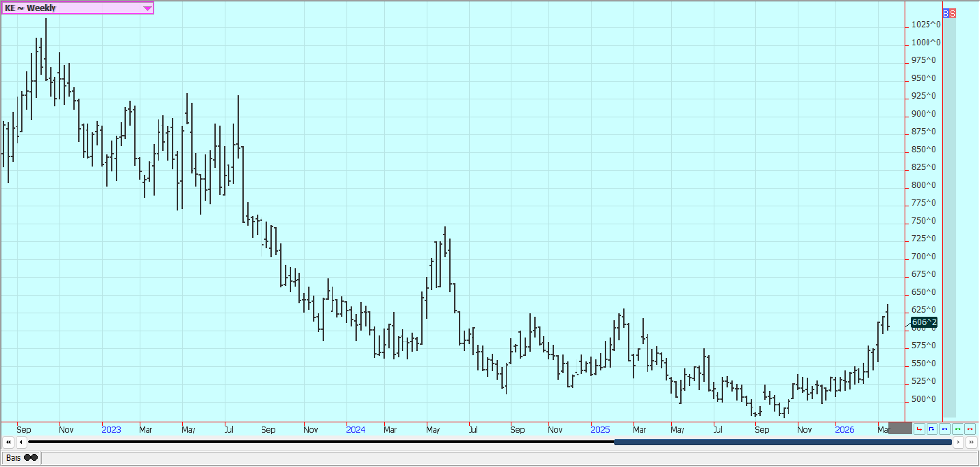Click the red dash icon at far right

[969, 428]
